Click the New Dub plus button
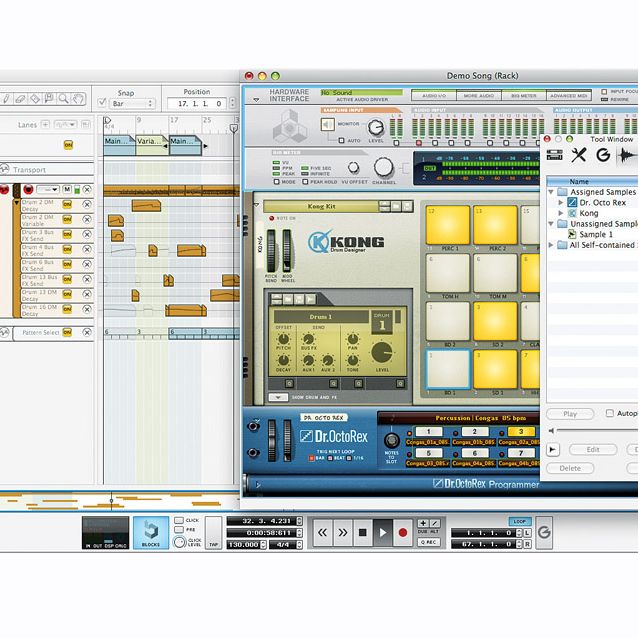Screen dimensions: 638x638 [x=423, y=523]
